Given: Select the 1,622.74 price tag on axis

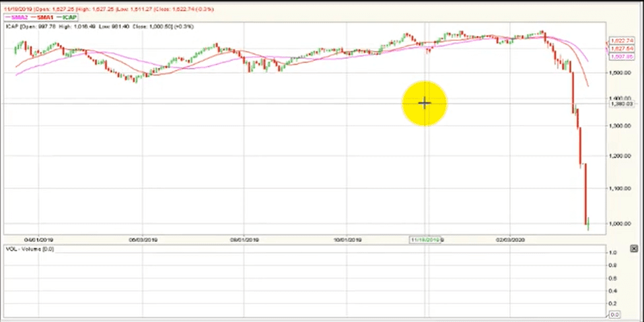Looking at the screenshot, I should coord(620,41).
